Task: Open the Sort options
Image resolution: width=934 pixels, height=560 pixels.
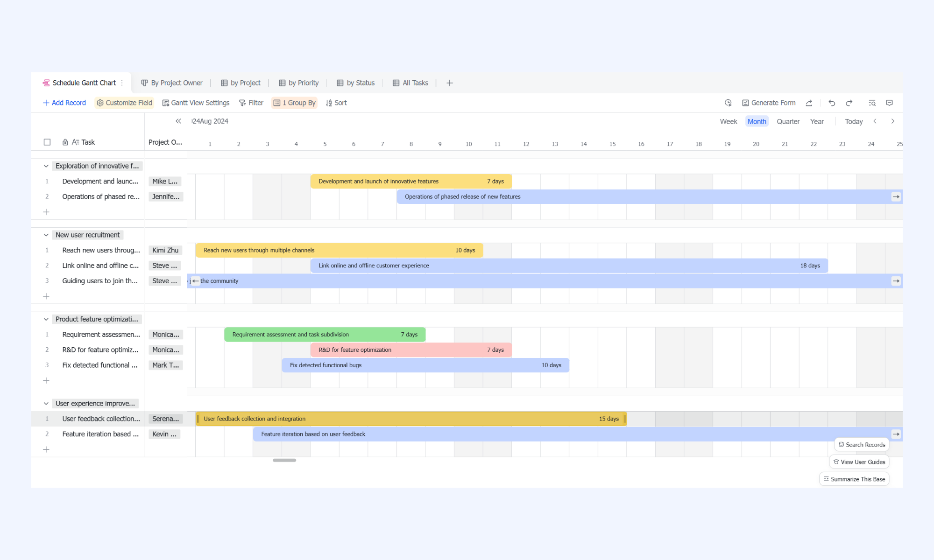Action: coord(336,103)
